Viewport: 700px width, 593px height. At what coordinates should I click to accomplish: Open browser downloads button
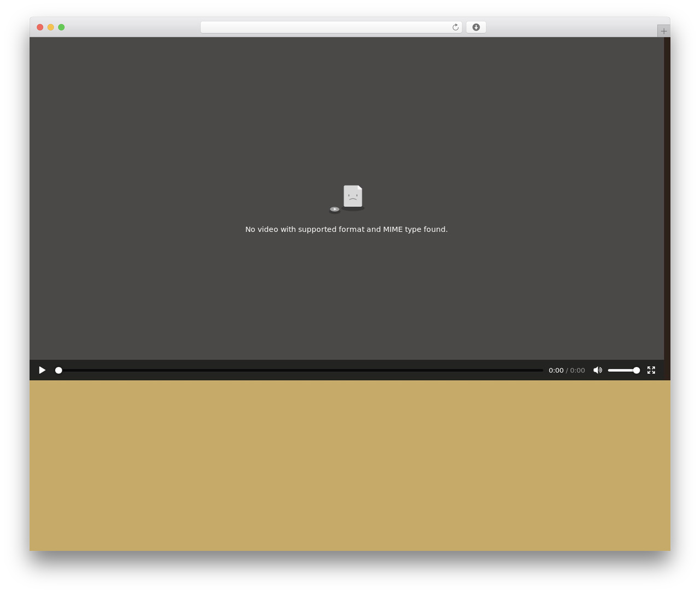coord(476,27)
